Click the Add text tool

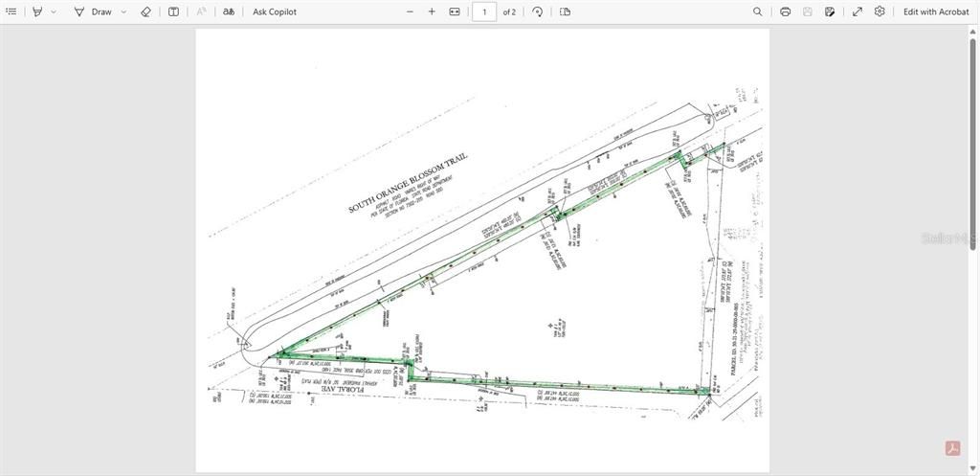click(x=173, y=11)
